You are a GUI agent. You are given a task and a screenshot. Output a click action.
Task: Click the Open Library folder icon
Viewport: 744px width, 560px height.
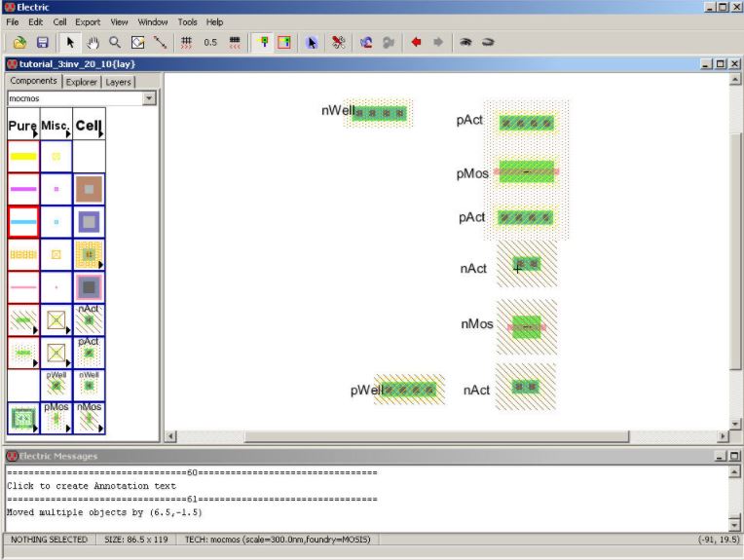coord(19,43)
